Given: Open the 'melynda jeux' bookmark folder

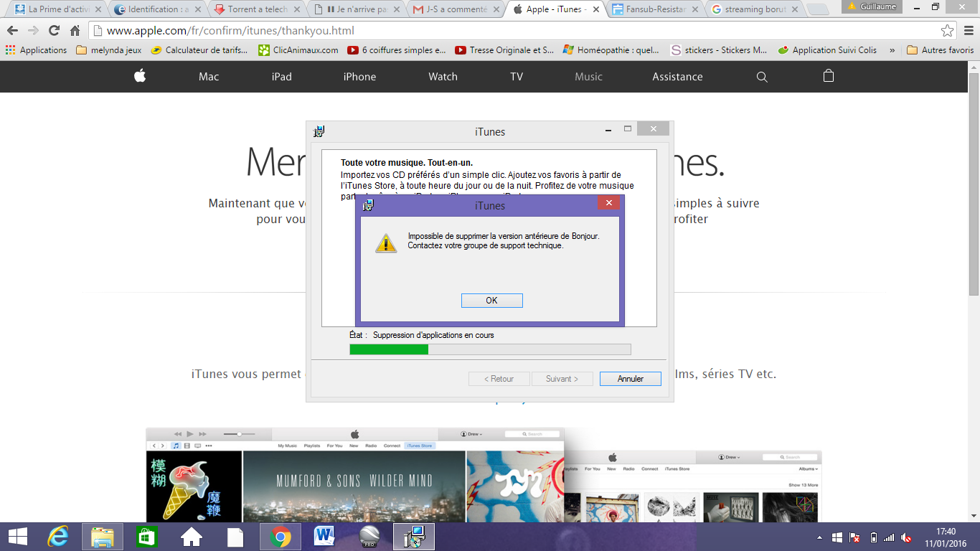Looking at the screenshot, I should (x=109, y=50).
